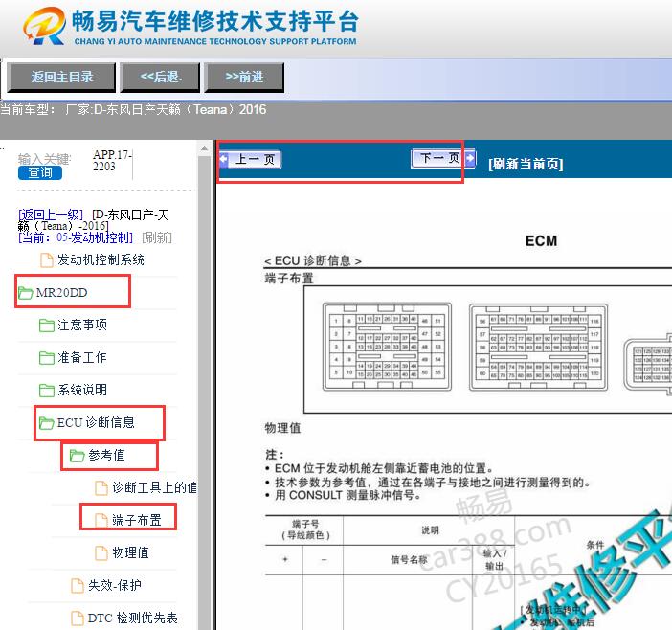672x630 pixels.
Task: Go back with <<后退 button
Action: point(160,78)
